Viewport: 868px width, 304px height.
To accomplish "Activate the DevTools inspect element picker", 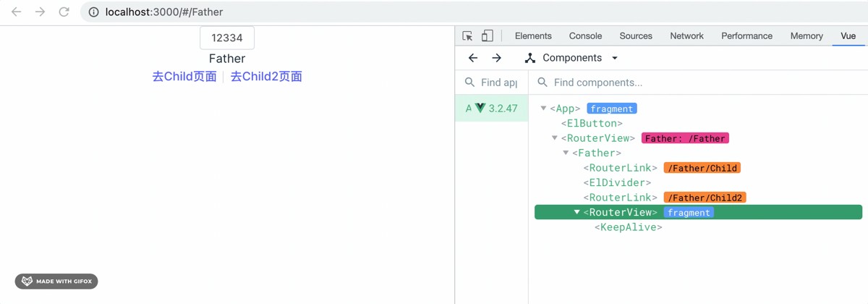I will click(x=468, y=35).
